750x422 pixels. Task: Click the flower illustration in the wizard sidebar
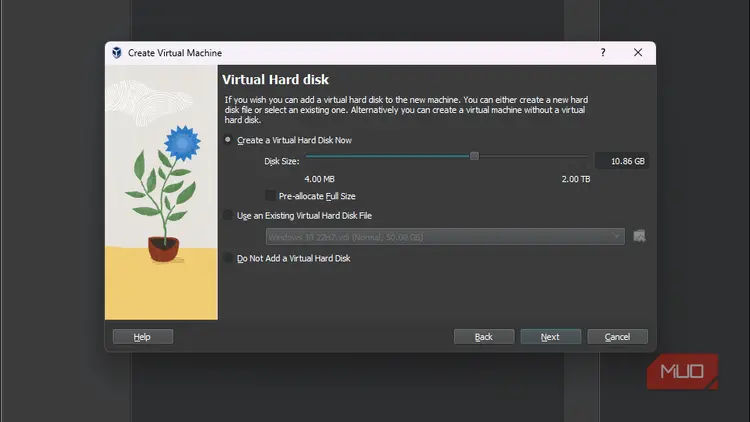point(161,192)
